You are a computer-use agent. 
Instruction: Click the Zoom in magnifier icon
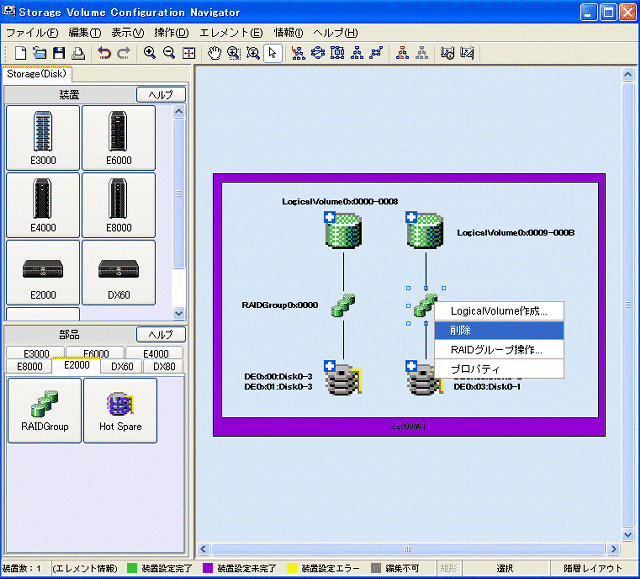pos(150,53)
